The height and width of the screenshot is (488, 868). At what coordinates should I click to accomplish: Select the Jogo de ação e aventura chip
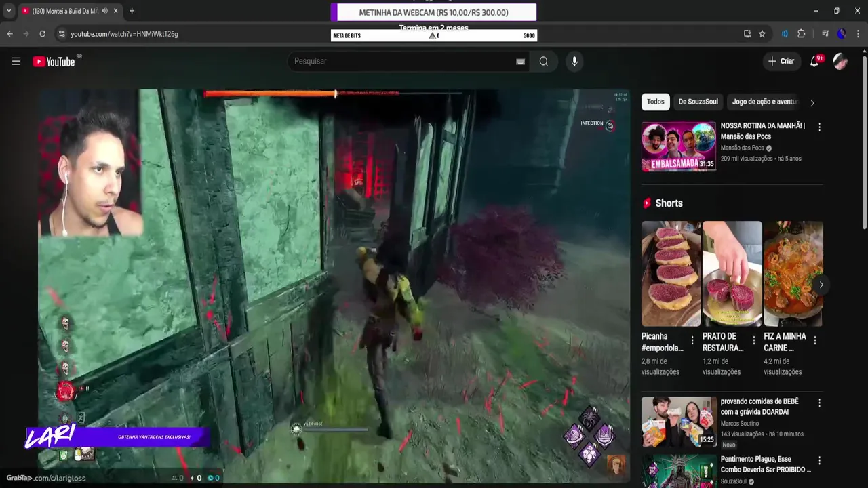point(765,102)
